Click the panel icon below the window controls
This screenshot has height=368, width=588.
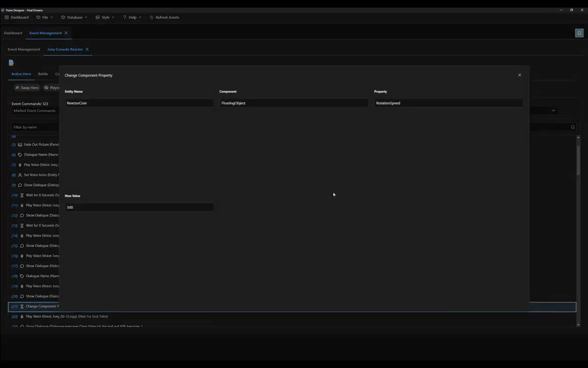579,33
